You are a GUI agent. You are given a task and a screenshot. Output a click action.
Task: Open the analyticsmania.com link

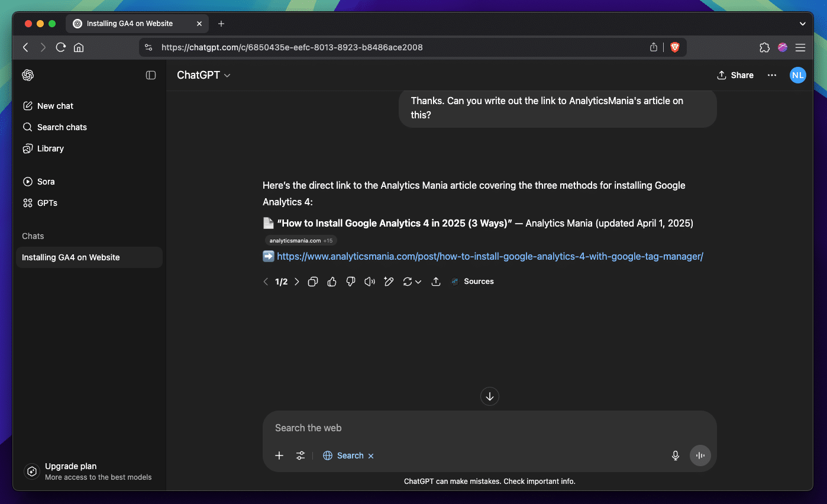[490, 256]
